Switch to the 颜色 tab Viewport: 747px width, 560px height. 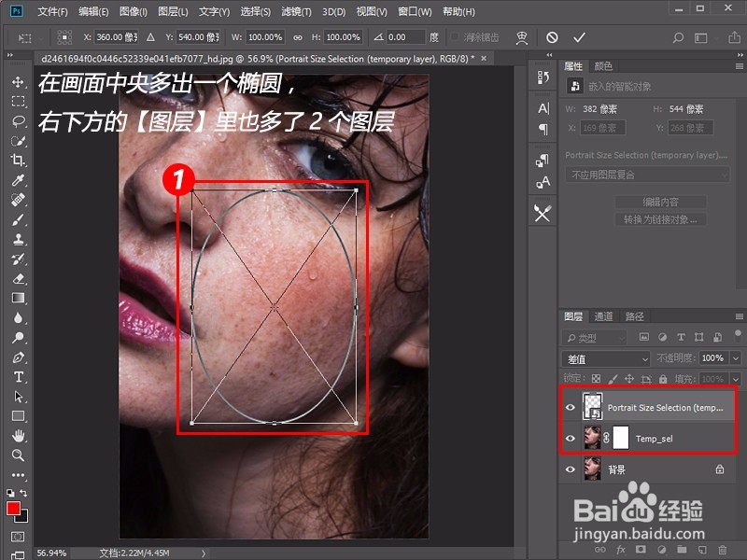(603, 66)
